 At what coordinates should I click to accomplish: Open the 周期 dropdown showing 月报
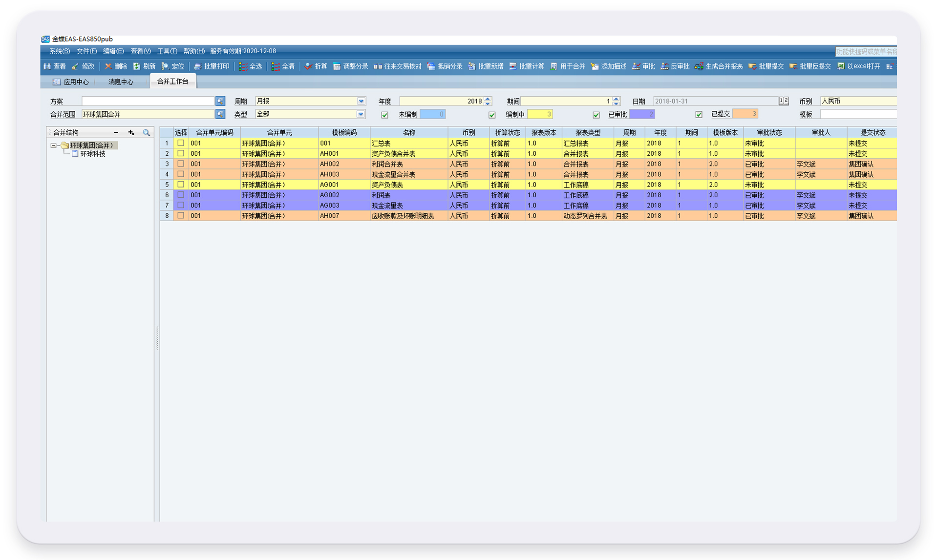[361, 101]
